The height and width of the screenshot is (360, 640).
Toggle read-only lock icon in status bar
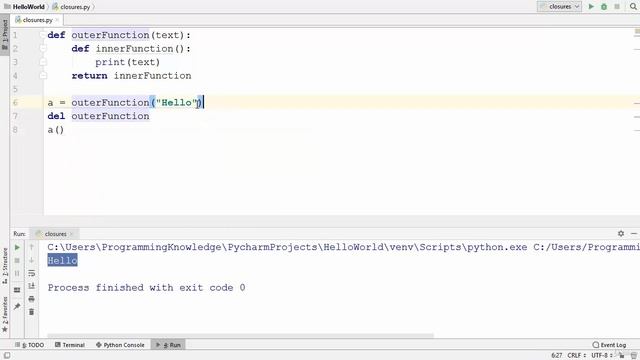(x=622, y=356)
